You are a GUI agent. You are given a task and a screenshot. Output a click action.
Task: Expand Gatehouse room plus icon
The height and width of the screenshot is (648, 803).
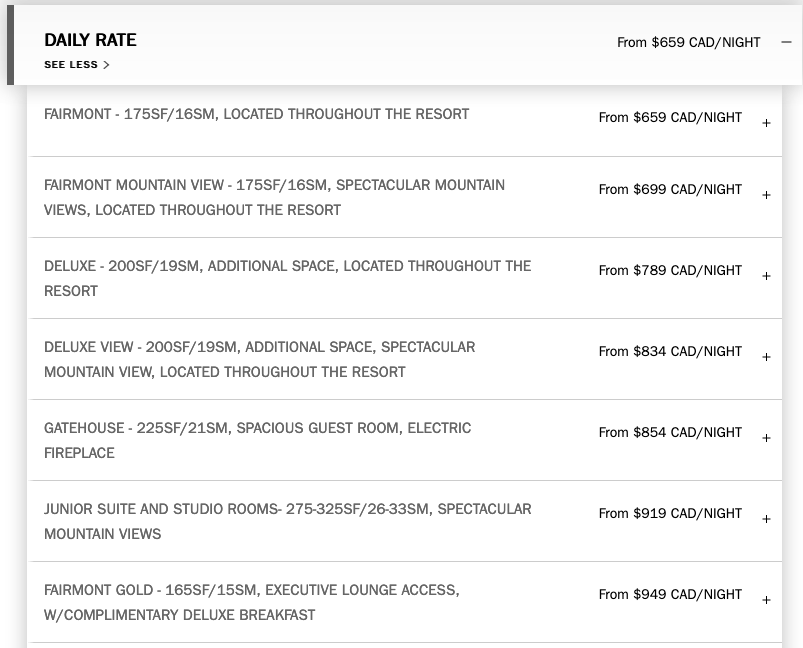[766, 438]
